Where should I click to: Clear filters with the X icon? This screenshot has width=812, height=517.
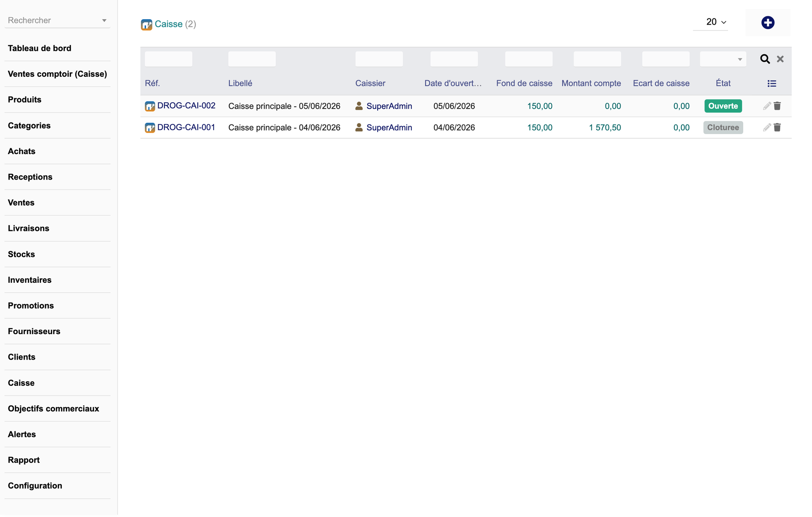(780, 59)
